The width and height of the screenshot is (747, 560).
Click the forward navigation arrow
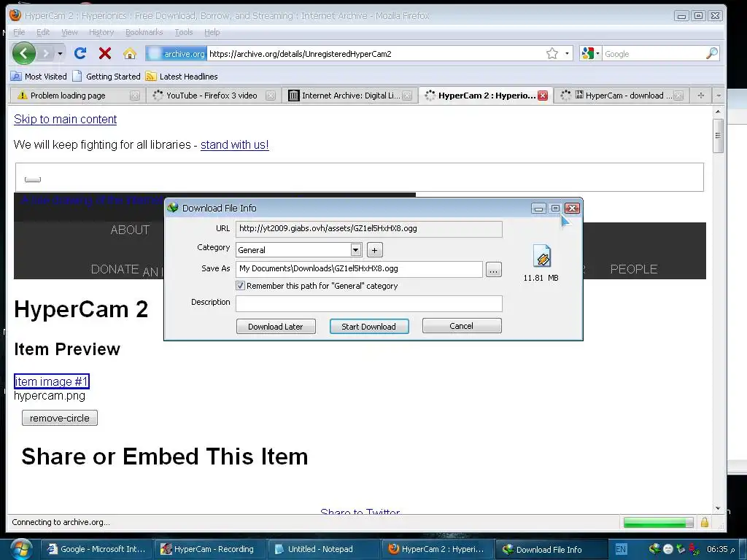pyautogui.click(x=46, y=53)
